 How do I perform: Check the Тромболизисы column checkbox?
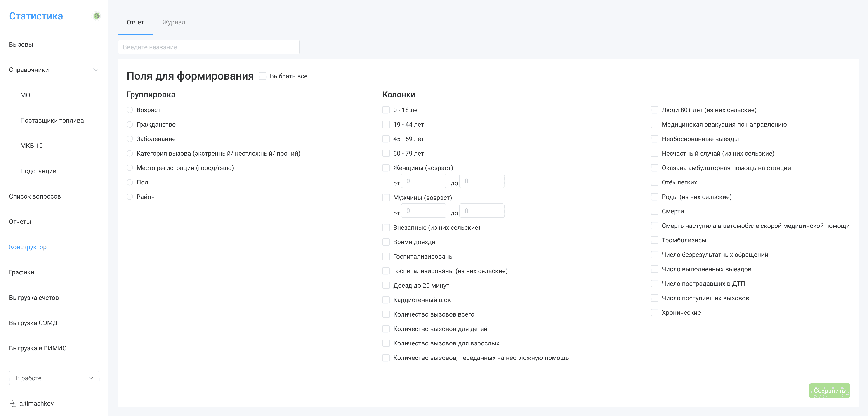click(x=654, y=240)
